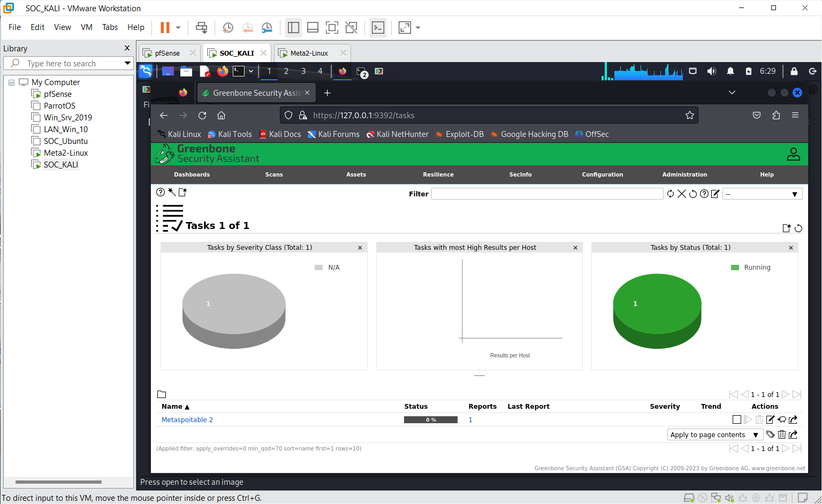Switch to the pfSense VM tab
The width and height of the screenshot is (822, 504).
[170, 53]
